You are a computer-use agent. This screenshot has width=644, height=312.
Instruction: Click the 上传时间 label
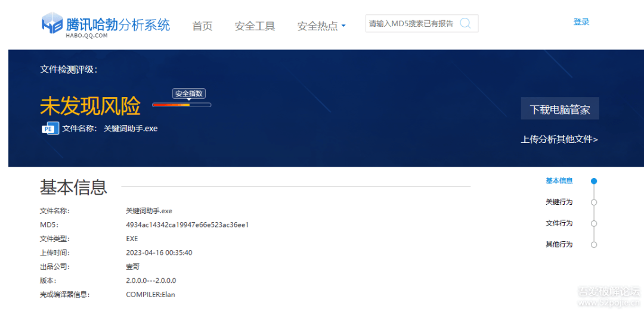55,252
